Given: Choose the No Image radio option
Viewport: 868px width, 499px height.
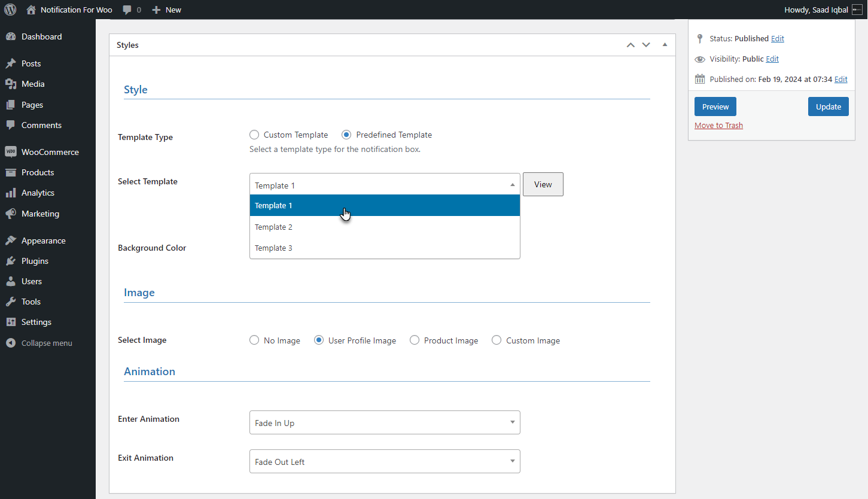Looking at the screenshot, I should [254, 340].
